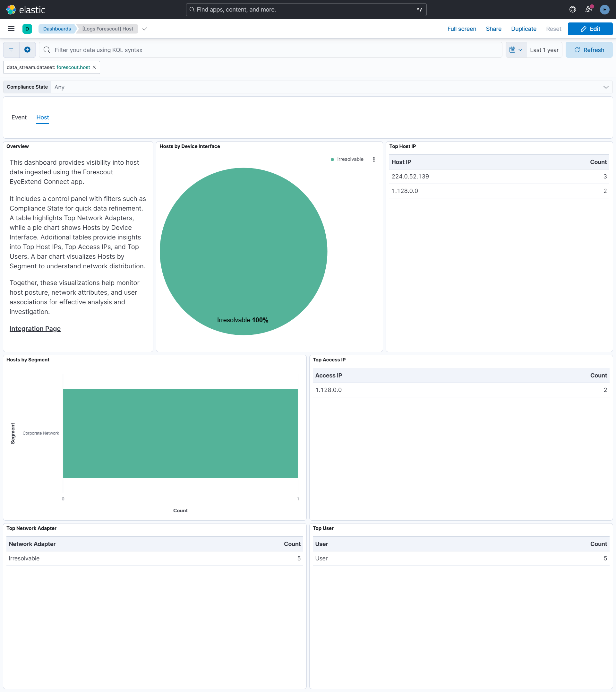616x692 pixels.
Task: Navigate to Dashboards breadcrumb
Action: click(x=56, y=29)
